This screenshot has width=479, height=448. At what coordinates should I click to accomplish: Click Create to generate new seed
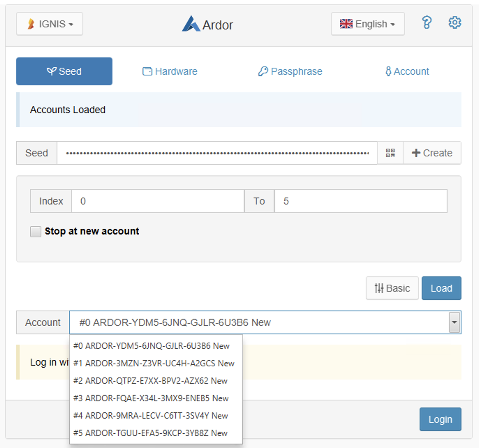[432, 153]
